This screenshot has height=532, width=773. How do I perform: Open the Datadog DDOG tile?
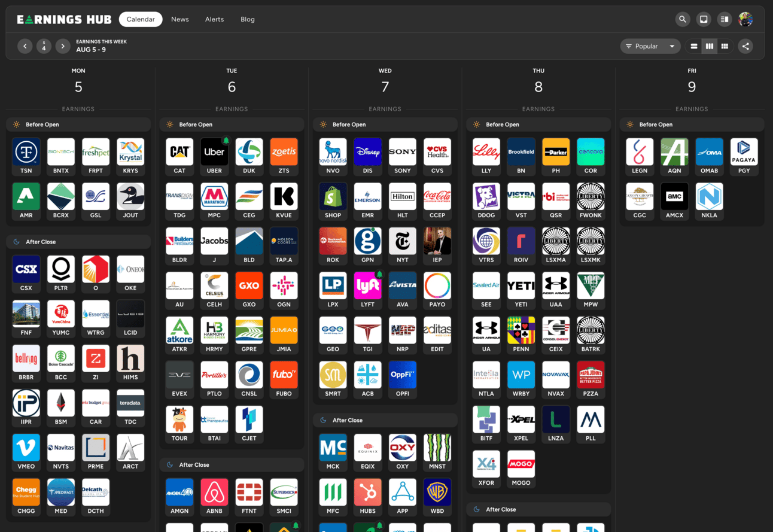pyautogui.click(x=486, y=201)
